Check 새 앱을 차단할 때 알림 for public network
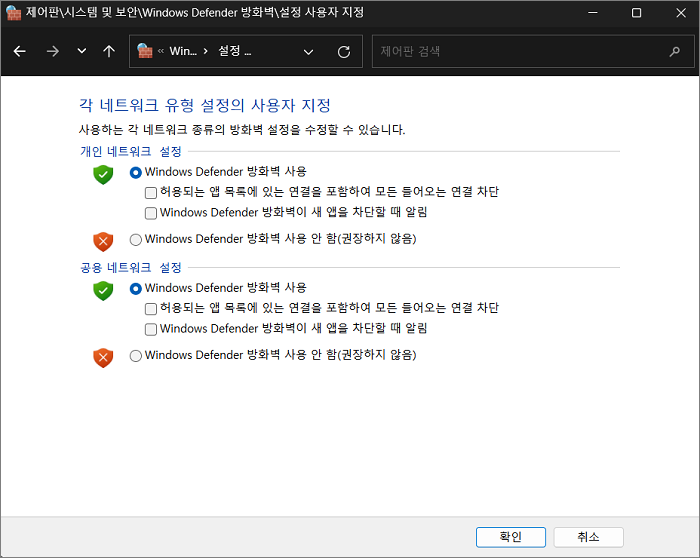This screenshot has width=700, height=558. [151, 328]
